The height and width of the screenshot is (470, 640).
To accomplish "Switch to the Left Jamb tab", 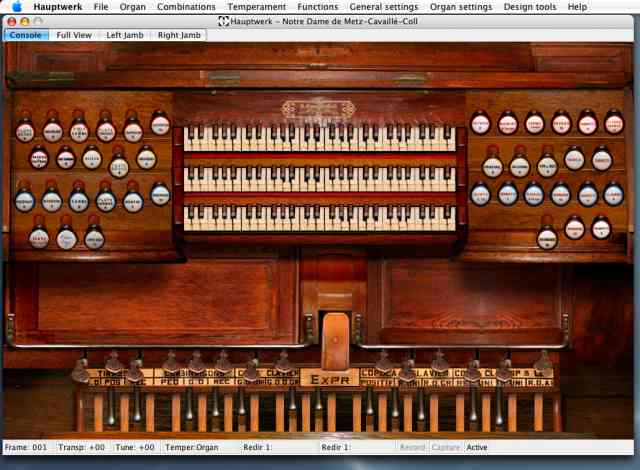I will (124, 35).
